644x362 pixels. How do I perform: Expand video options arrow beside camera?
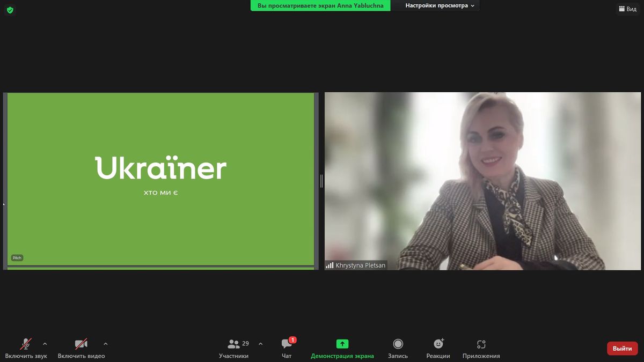pyautogui.click(x=105, y=344)
